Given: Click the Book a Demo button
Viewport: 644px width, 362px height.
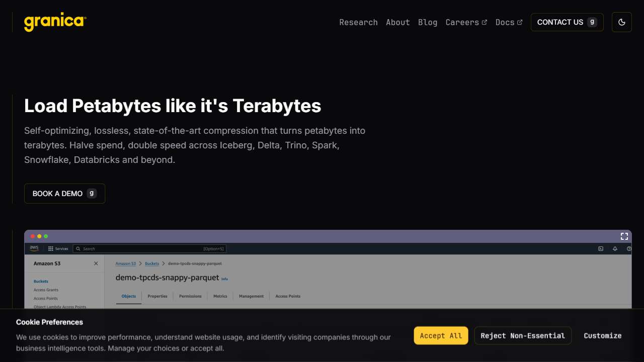Looking at the screenshot, I should pos(64,194).
